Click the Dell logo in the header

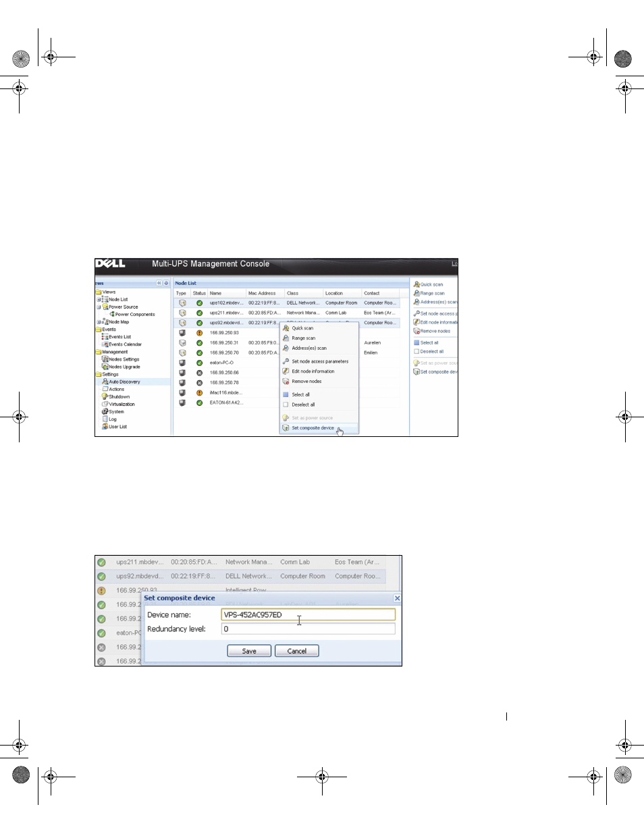pyautogui.click(x=110, y=264)
